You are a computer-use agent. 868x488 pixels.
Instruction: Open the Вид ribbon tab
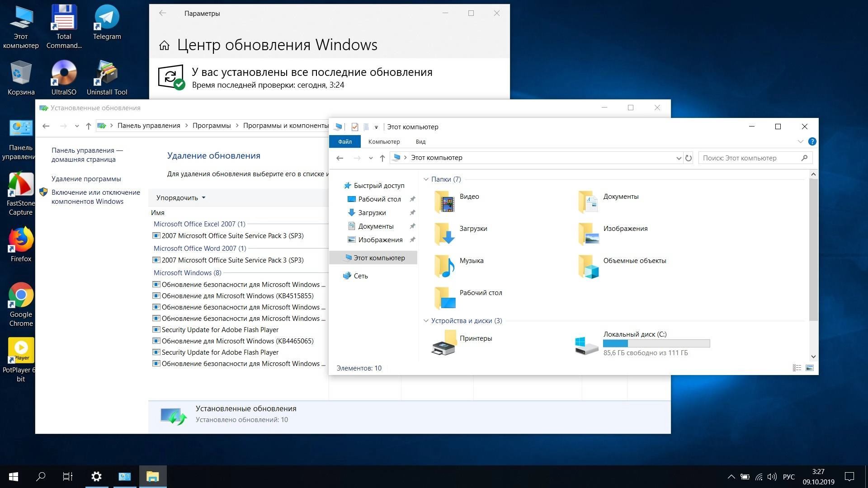pyautogui.click(x=420, y=141)
